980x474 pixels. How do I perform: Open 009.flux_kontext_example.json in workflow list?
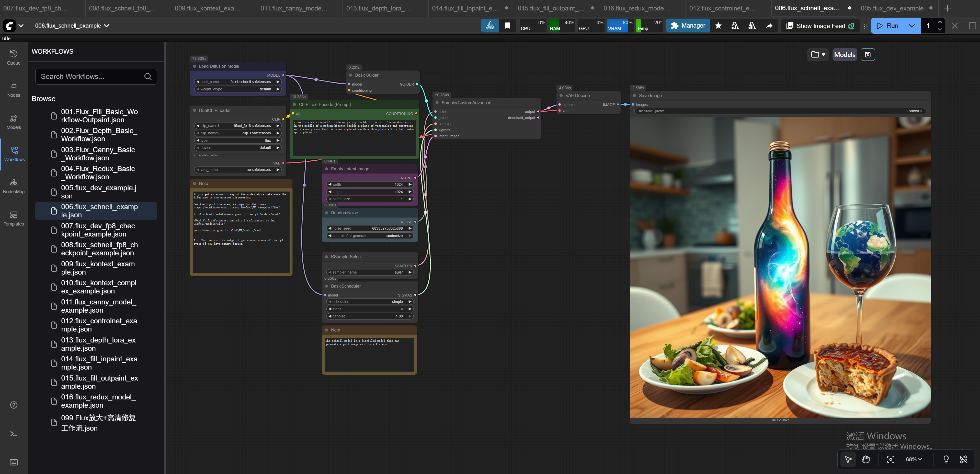(x=98, y=268)
